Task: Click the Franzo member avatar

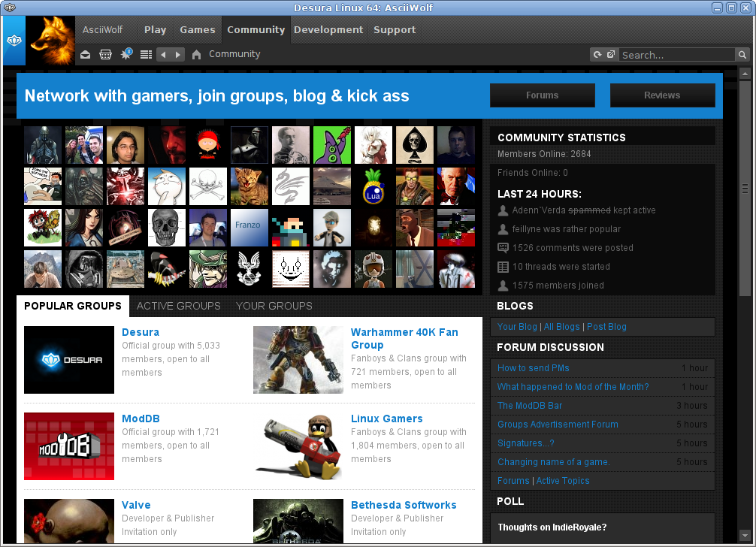Action: click(249, 228)
